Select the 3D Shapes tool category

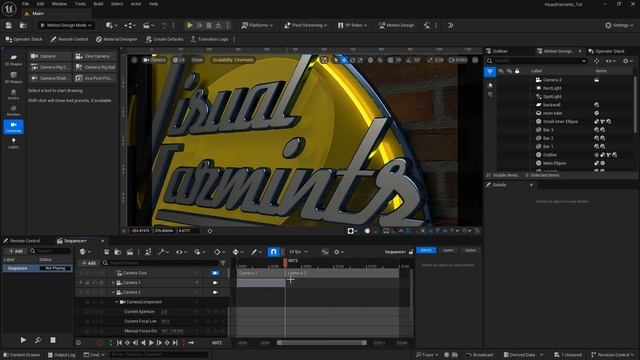click(x=13, y=77)
